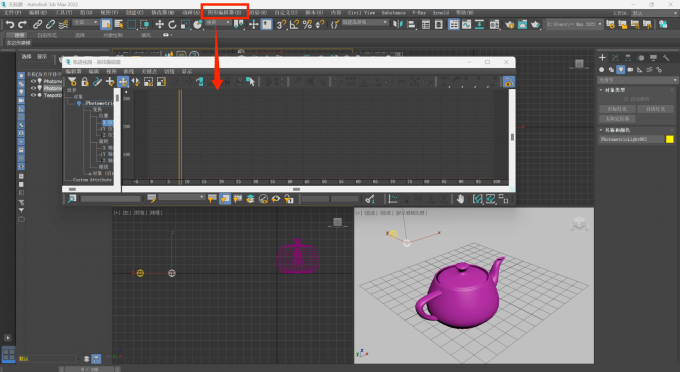Toggle visibility eye of first Photometric light
Image resolution: width=680 pixels, height=372 pixels.
pos(33,81)
